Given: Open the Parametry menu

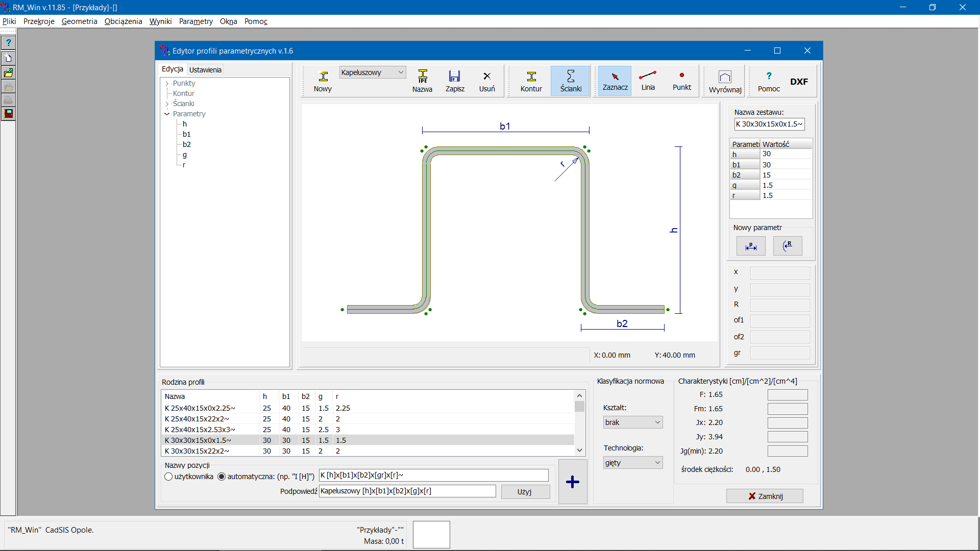Looking at the screenshot, I should 195,21.
